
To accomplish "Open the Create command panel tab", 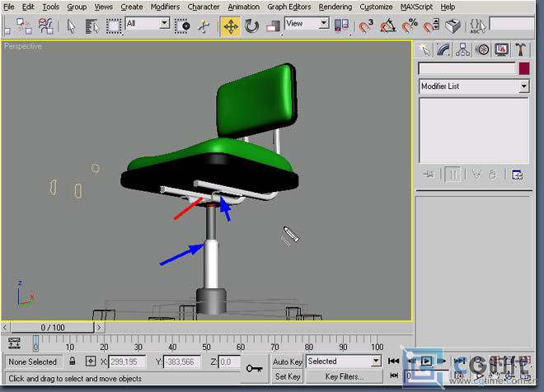I will tap(424, 49).
